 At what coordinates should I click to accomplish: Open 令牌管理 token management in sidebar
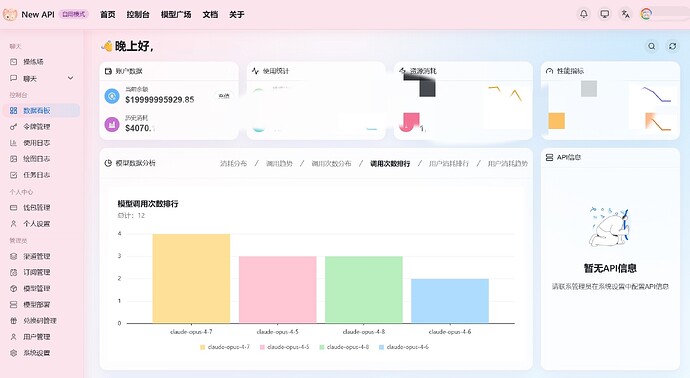[42, 127]
